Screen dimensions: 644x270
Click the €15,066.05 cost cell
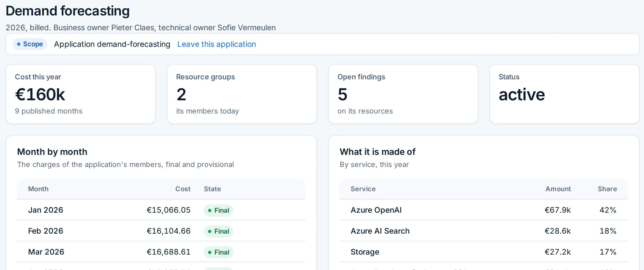point(168,210)
